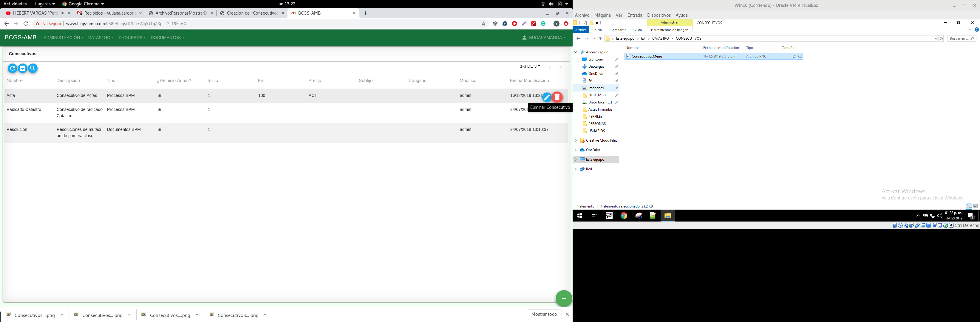The image size is (980, 322).
Task: Select the Resolucion row name cell
Action: pyautogui.click(x=17, y=130)
